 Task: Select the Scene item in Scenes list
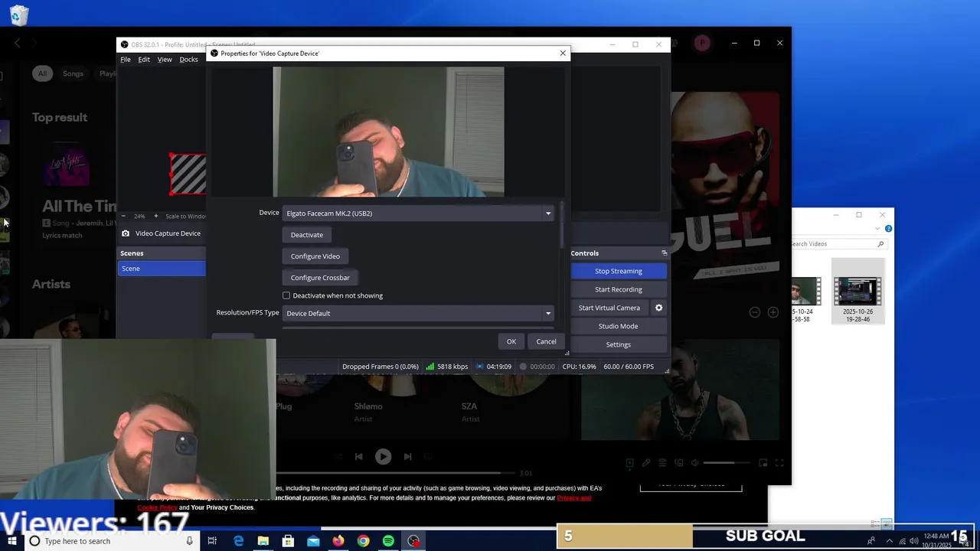click(162, 269)
